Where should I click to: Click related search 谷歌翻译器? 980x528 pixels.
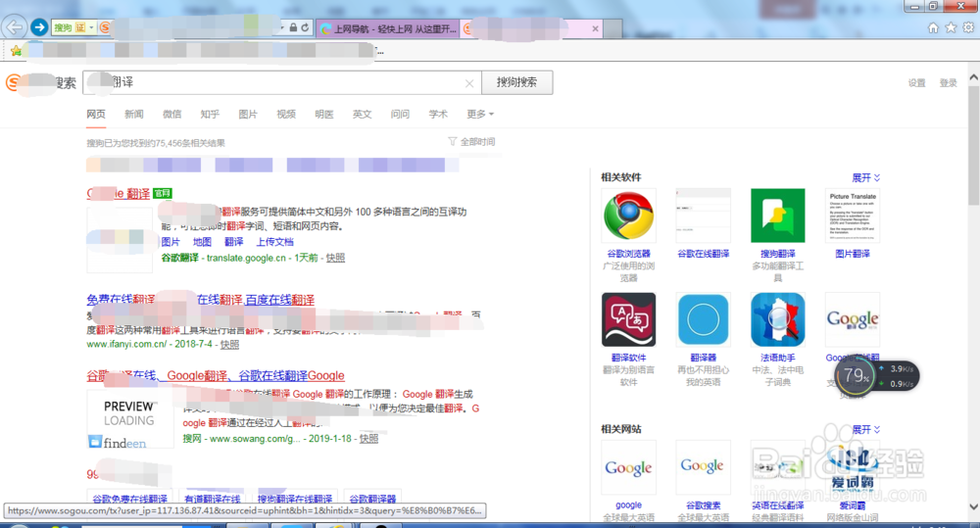(x=372, y=499)
